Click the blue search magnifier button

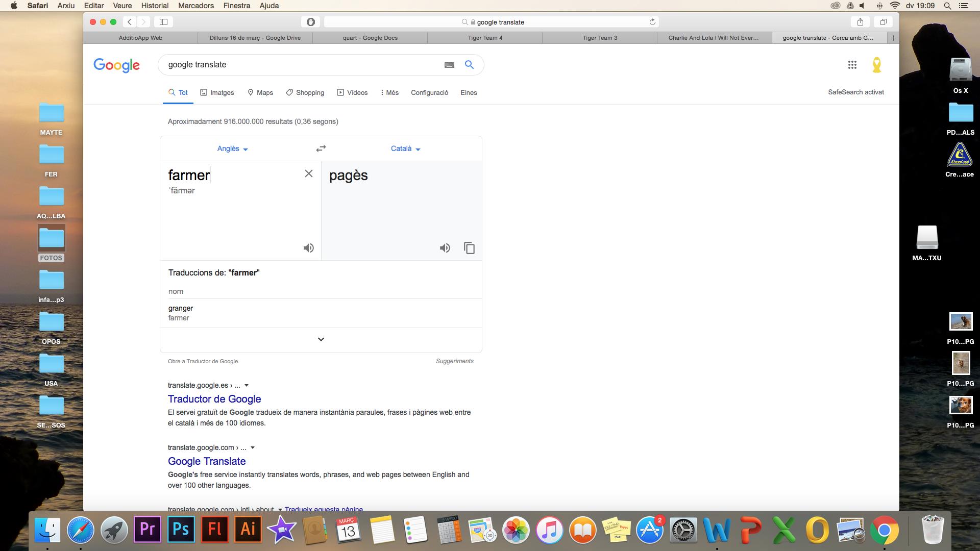pos(469,65)
